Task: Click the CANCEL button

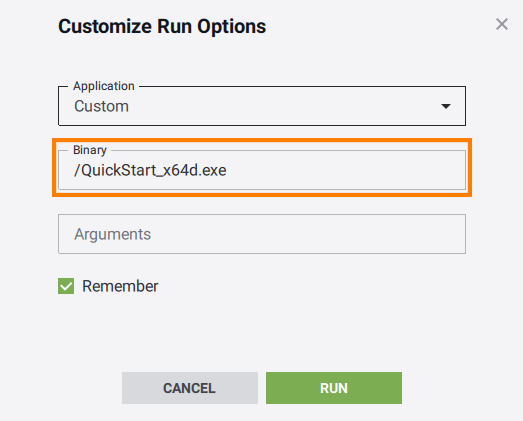Action: pyautogui.click(x=190, y=388)
